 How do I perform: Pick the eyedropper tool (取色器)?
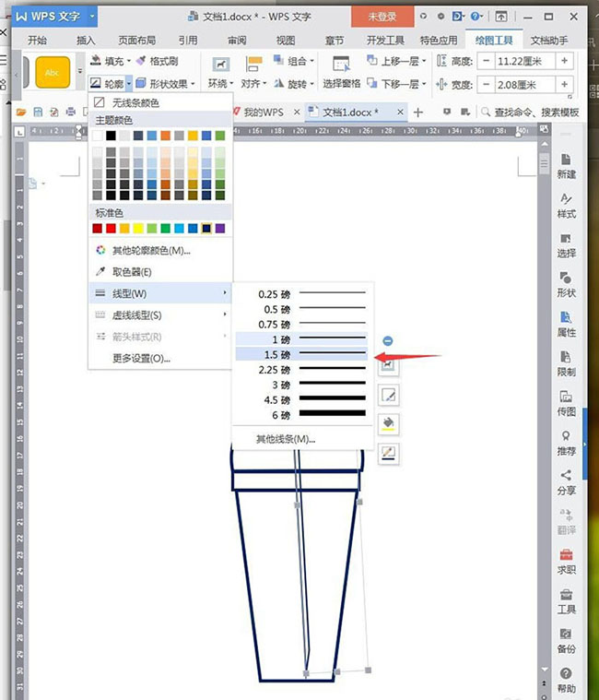[132, 272]
